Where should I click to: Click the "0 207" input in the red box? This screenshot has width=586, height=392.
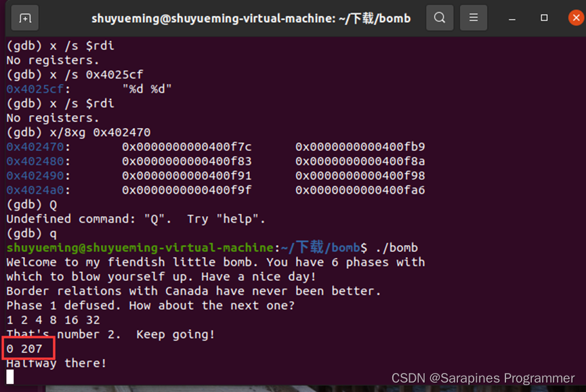pos(24,349)
